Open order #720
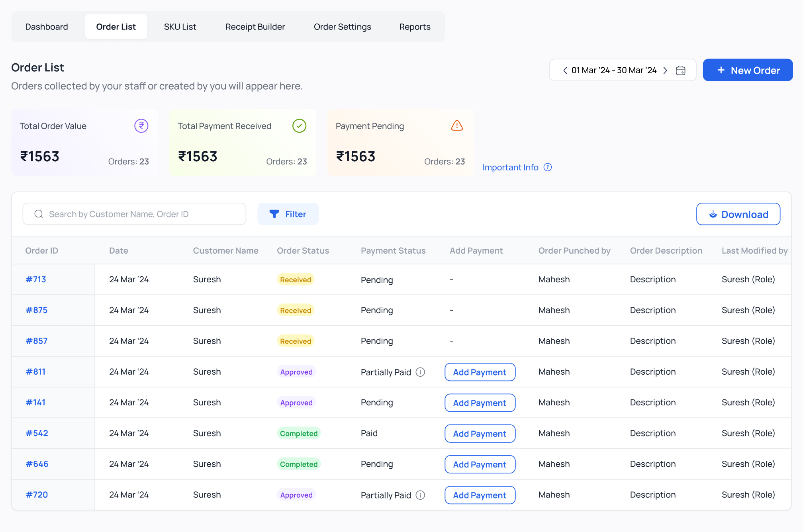803x532 pixels. (37, 495)
